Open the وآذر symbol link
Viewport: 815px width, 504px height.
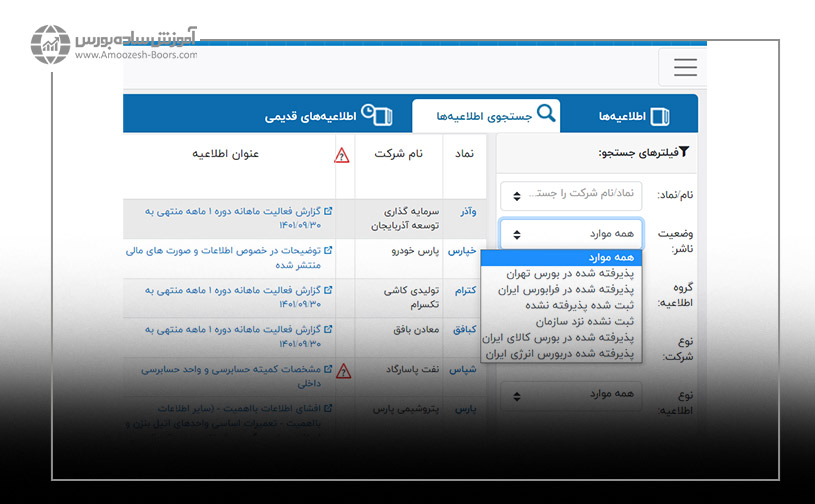pyautogui.click(x=467, y=212)
